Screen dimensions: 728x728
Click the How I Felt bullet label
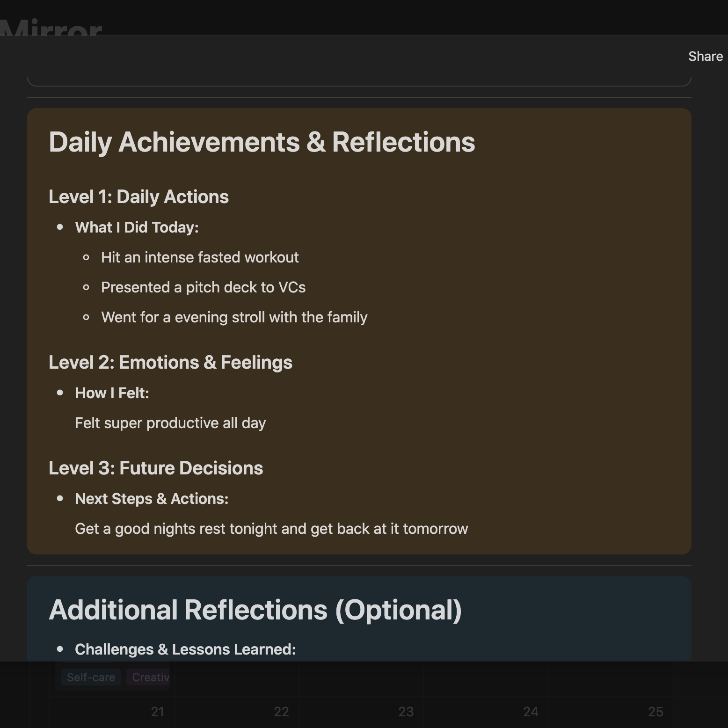(112, 393)
